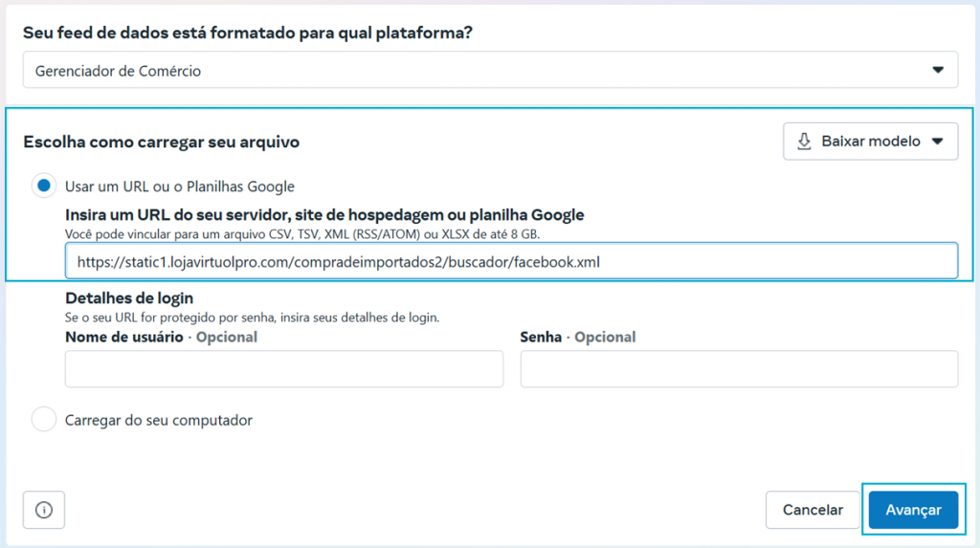Click the info circle icon button
Image resolution: width=980 pixels, height=548 pixels.
[44, 510]
